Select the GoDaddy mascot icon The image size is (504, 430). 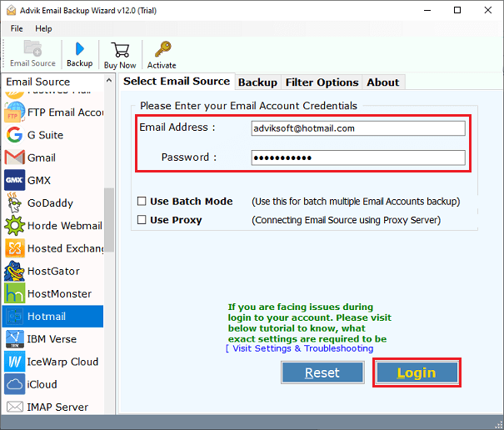tap(14, 203)
